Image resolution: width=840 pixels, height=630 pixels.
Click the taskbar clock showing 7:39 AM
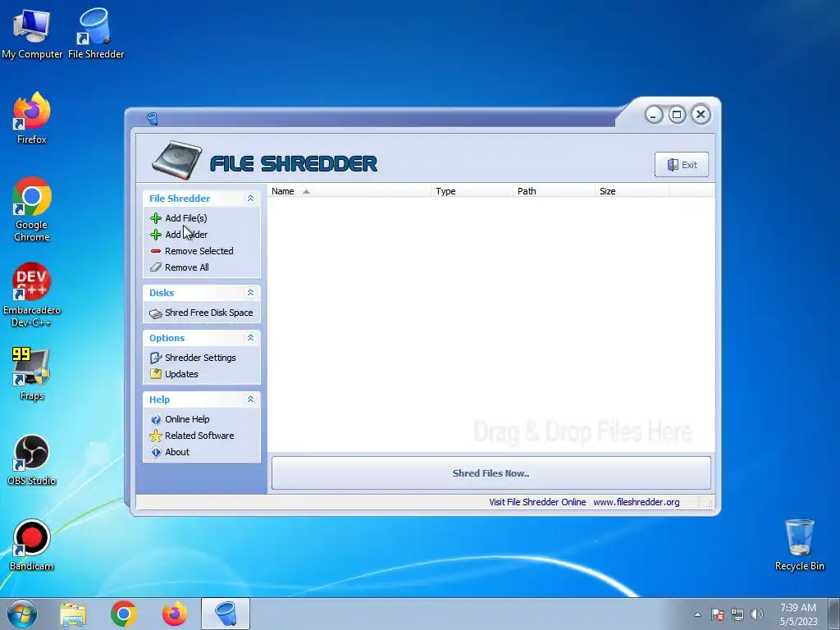click(798, 614)
